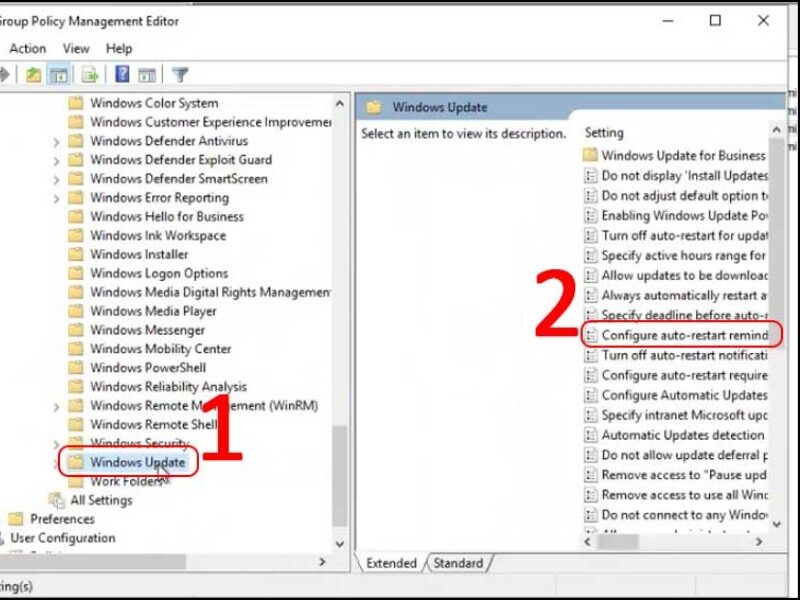Viewport: 800px width, 600px height.
Task: Switch to the Standard tab
Action: (x=459, y=563)
